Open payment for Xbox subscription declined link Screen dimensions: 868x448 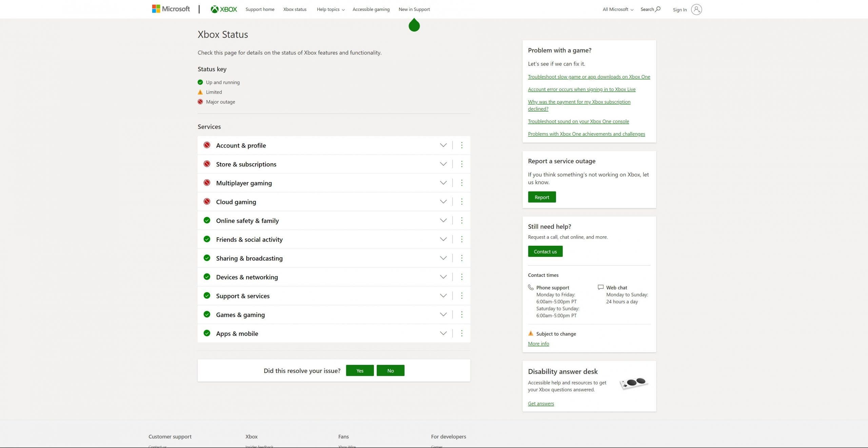579,105
